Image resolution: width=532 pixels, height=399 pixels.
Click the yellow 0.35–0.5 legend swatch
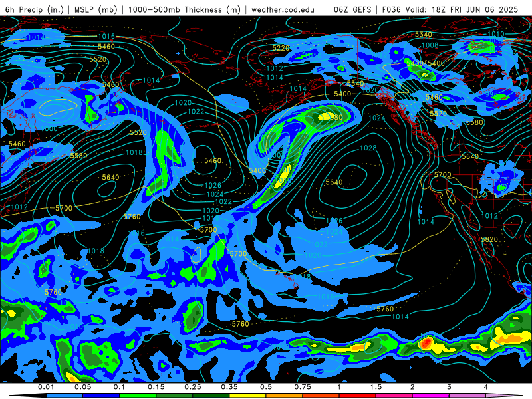(247, 396)
